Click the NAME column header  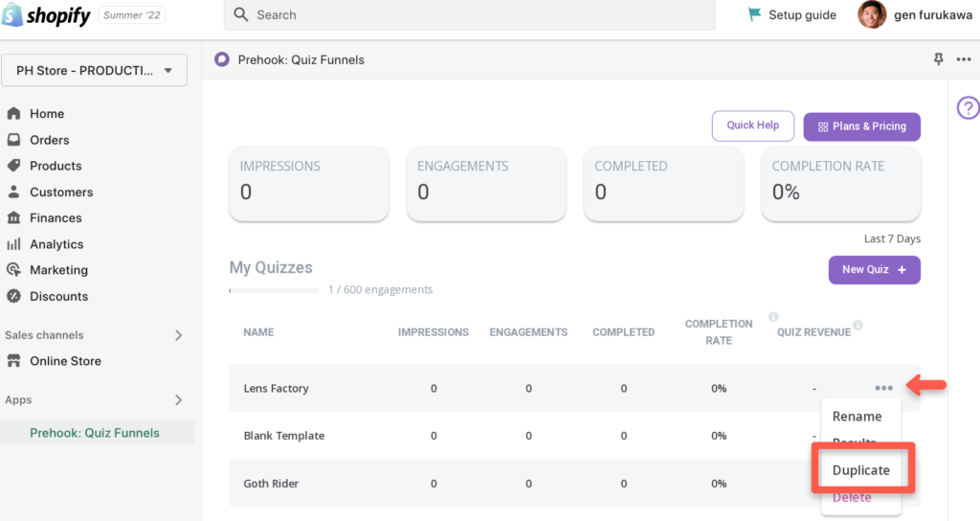258,332
